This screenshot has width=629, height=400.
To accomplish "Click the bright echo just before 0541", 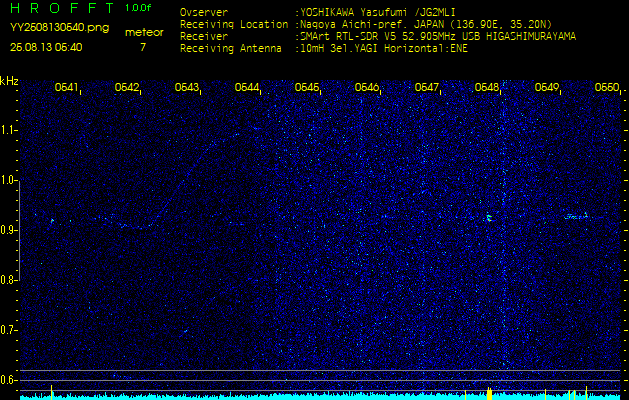I will click(52, 220).
